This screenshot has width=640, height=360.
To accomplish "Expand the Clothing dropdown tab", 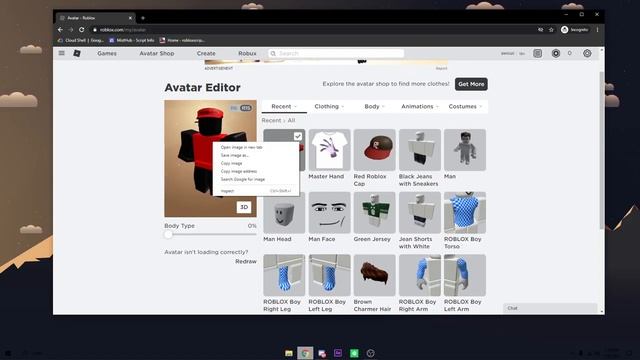I will coord(329,106).
